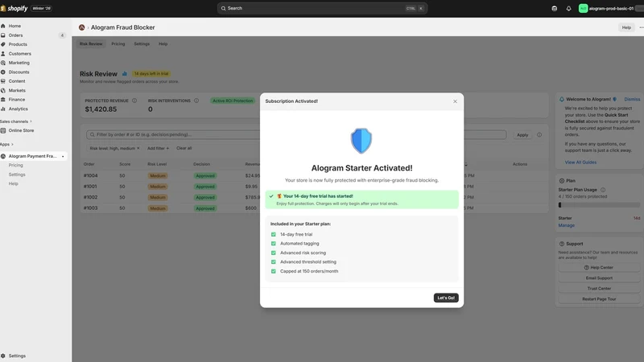Click the Active ROI Protection badge
The width and height of the screenshot is (644, 362).
tap(233, 101)
